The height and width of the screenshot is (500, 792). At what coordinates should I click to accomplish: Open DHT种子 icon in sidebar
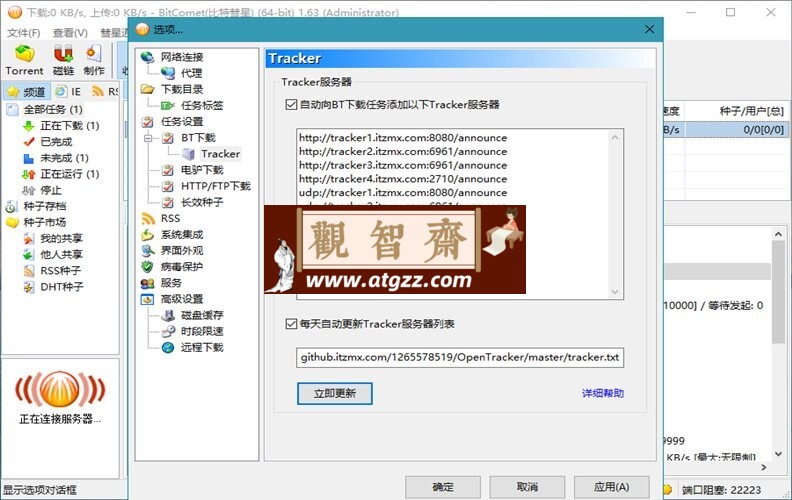(29, 287)
